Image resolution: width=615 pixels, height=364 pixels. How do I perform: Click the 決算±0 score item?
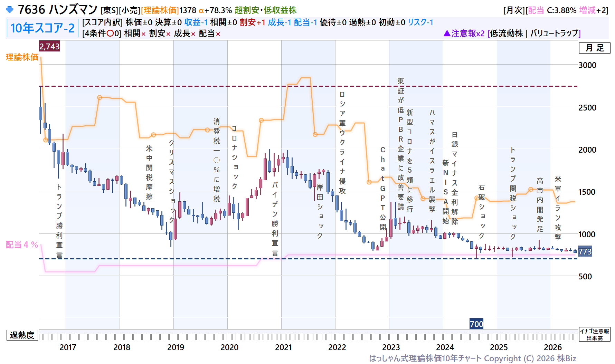coord(168,22)
